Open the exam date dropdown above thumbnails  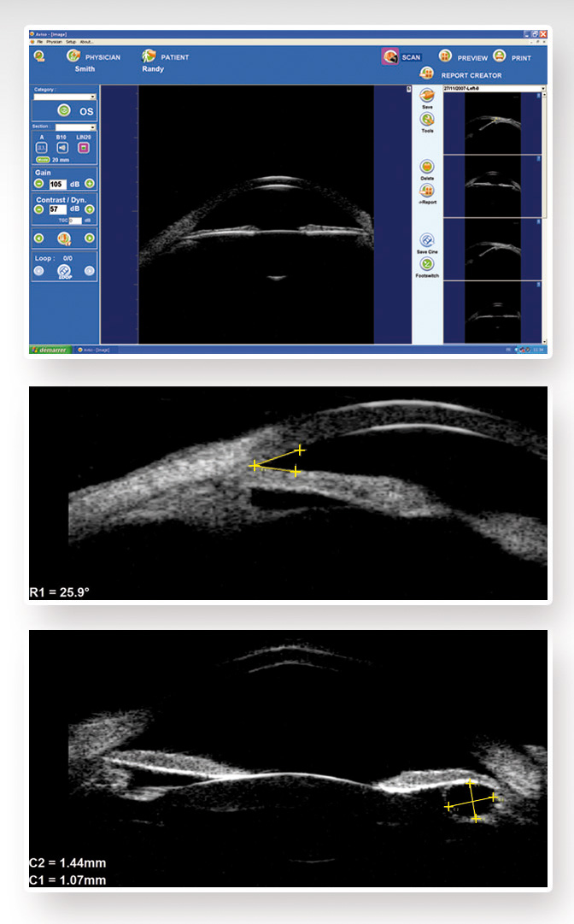(x=542, y=89)
